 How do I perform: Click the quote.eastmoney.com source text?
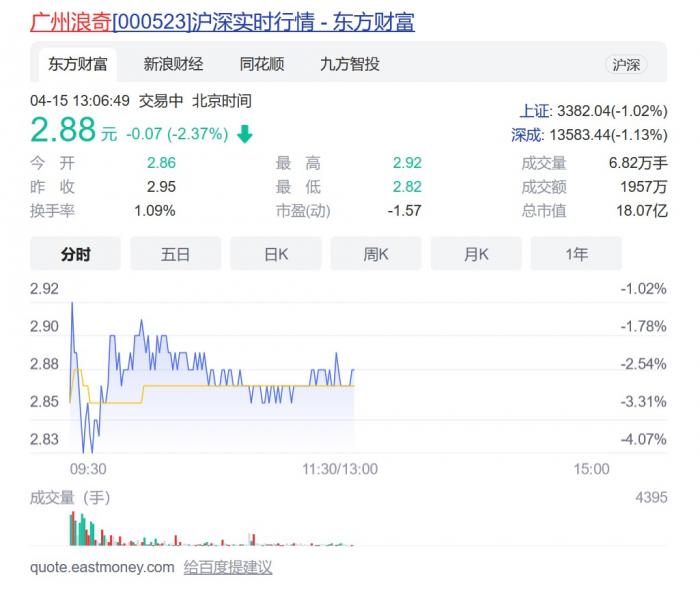[x=102, y=567]
